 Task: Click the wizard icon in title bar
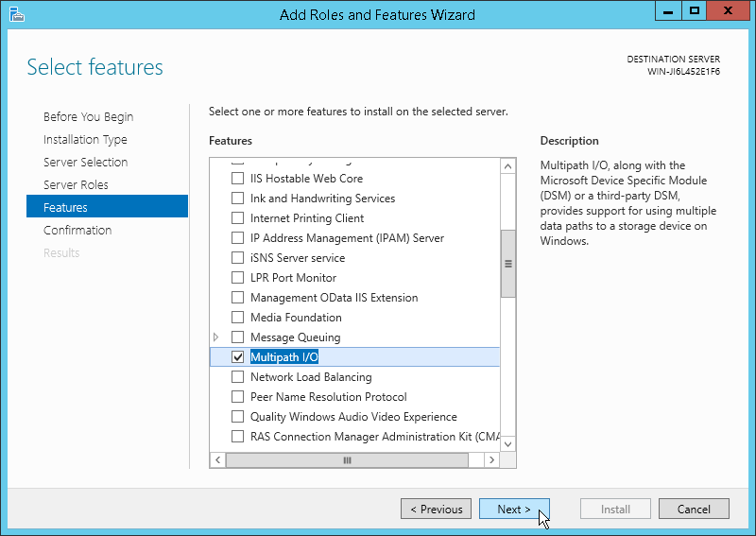click(x=16, y=14)
